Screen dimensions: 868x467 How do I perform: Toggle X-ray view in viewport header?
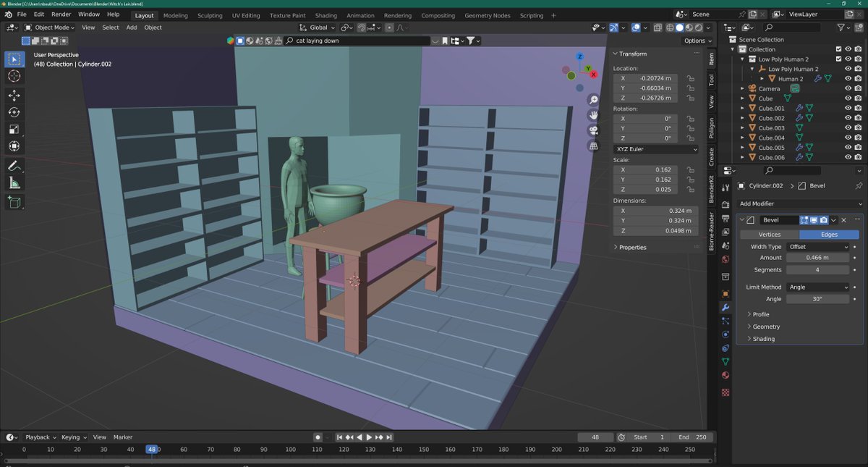[658, 28]
